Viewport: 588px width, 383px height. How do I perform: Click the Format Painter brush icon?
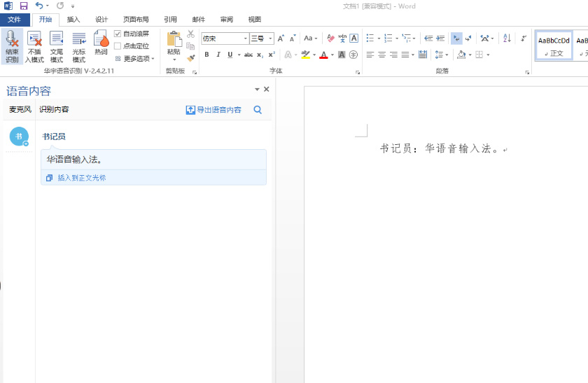point(190,58)
